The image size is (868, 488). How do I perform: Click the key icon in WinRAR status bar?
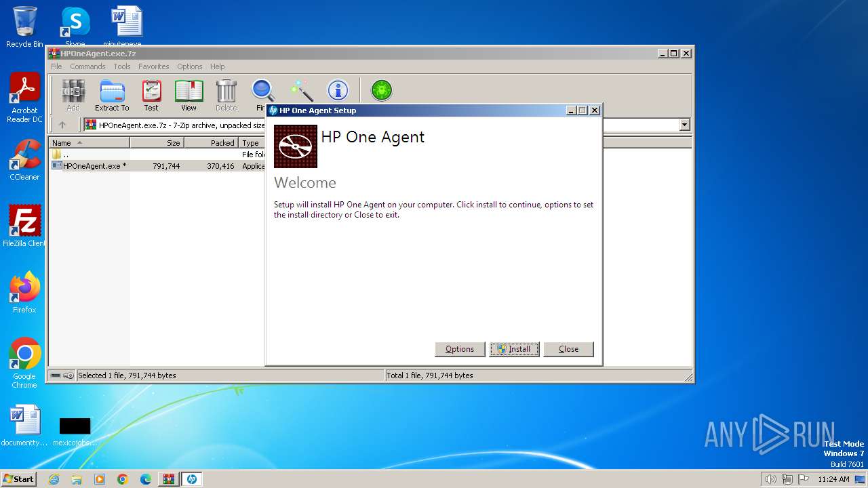68,375
